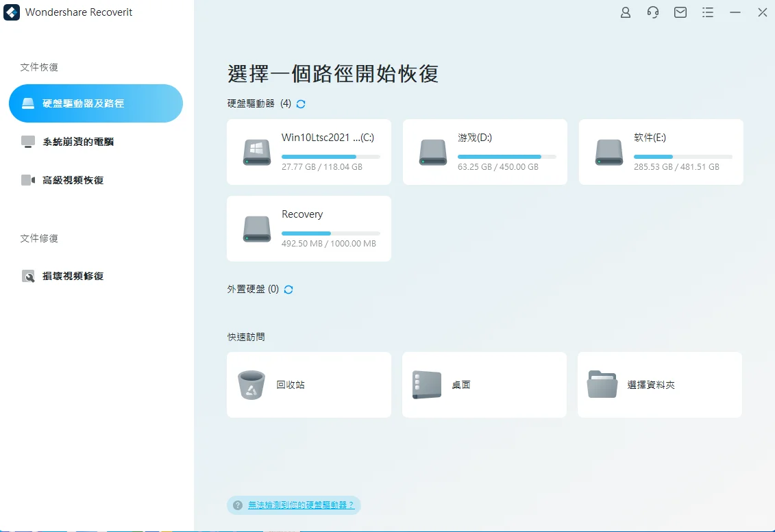Open the menu list icon top right
The image size is (775, 532).
708,12
